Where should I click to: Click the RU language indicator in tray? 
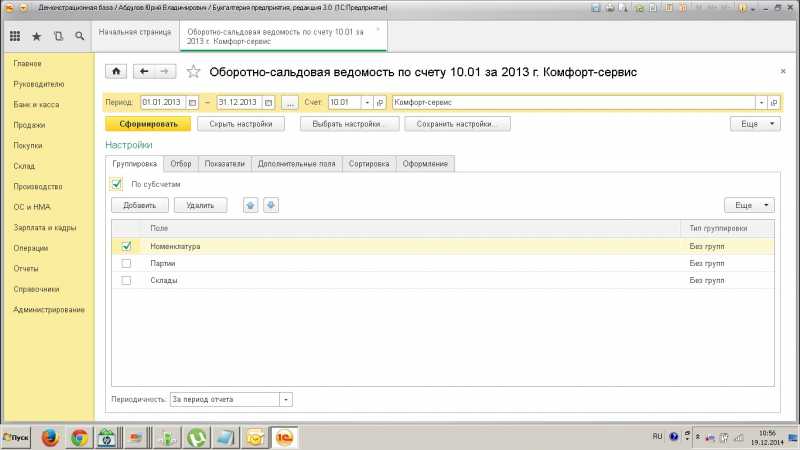point(657,437)
